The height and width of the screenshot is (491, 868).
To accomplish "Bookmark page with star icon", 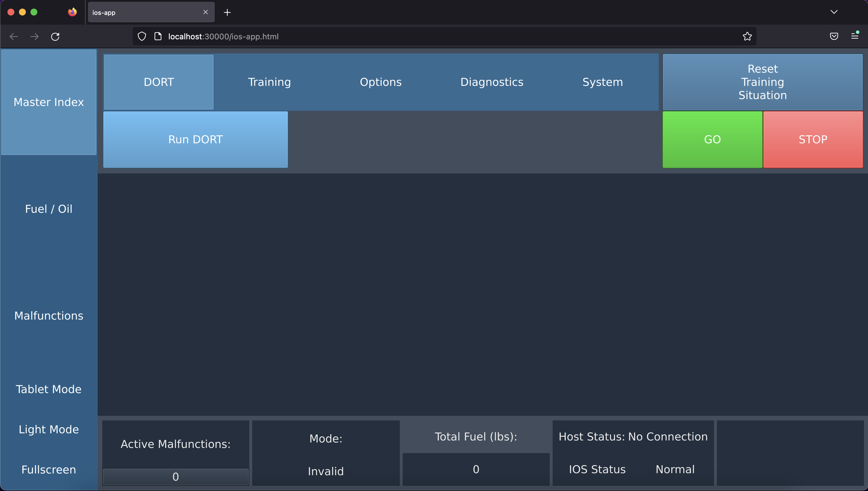I will pyautogui.click(x=747, y=36).
